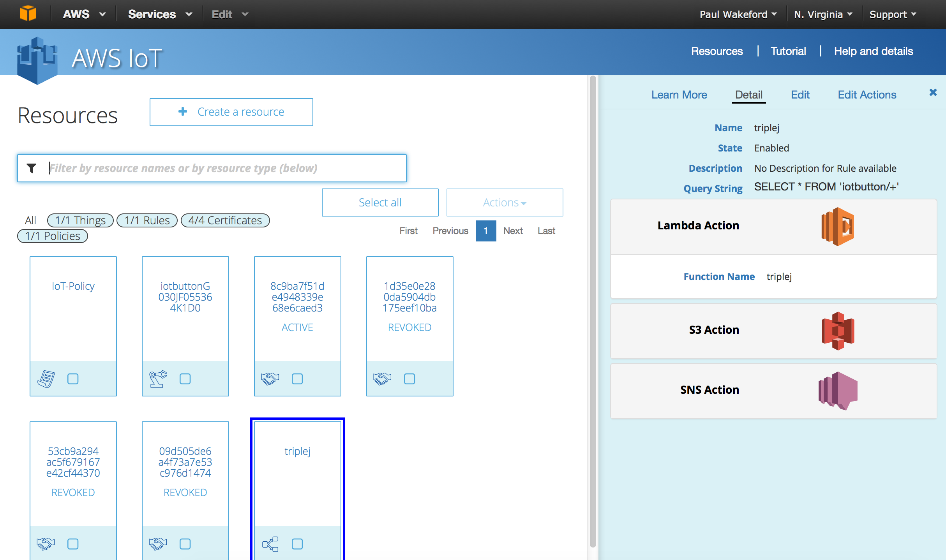Screen dimensions: 946x560
Task: Open the Paul Wakeford account menu
Action: (738, 14)
